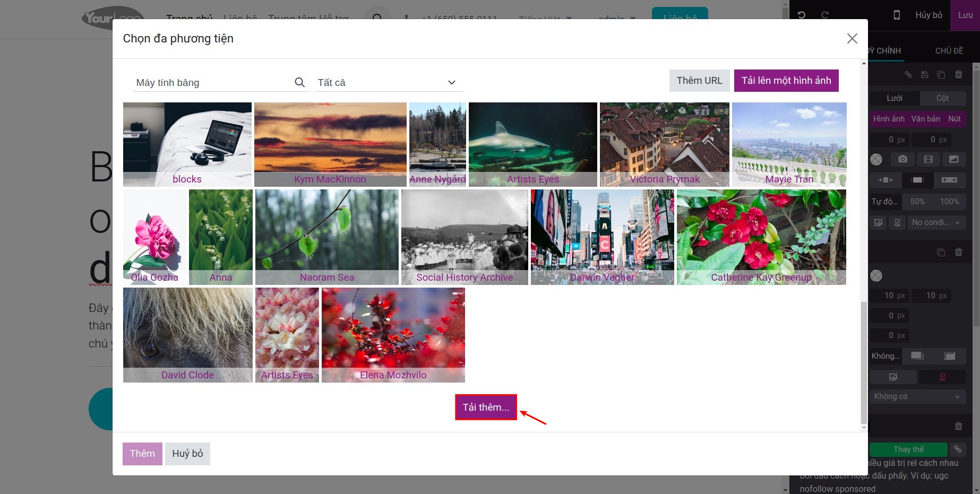Switch to the CHỦ ĐỀ tab

pyautogui.click(x=949, y=51)
